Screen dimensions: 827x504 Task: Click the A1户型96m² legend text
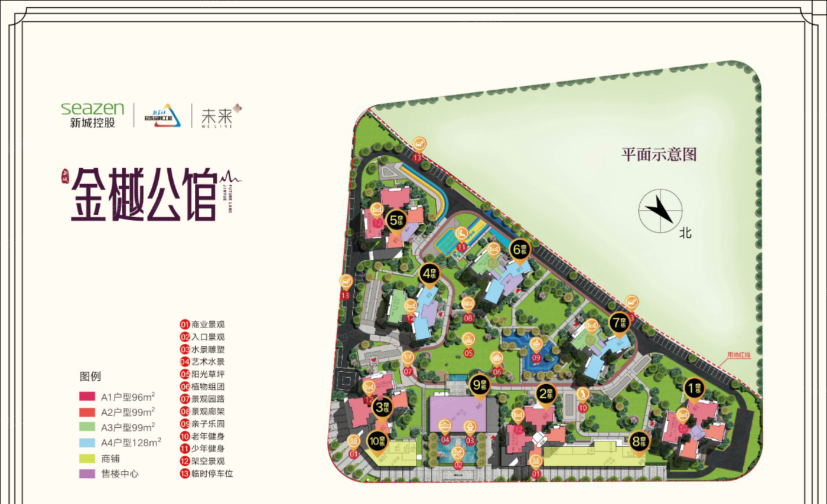click(x=128, y=396)
